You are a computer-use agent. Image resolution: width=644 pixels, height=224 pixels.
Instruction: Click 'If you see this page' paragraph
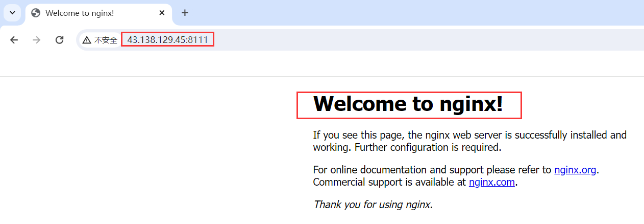pos(469,141)
